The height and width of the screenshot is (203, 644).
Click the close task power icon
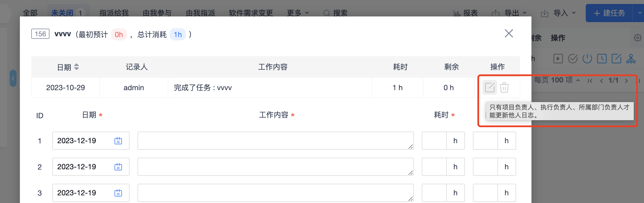point(587,59)
